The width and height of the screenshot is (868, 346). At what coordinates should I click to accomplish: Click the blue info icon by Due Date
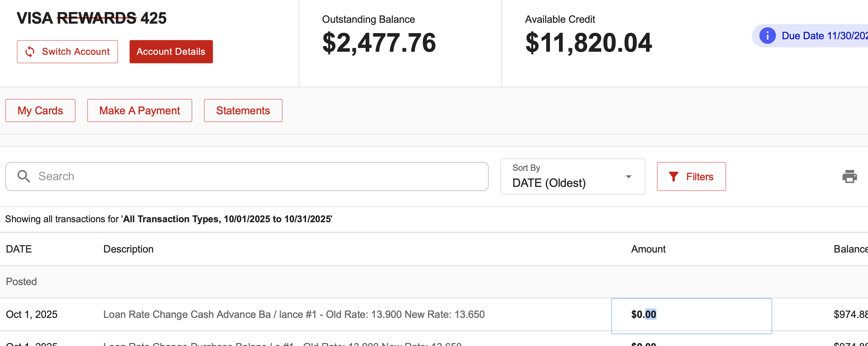(767, 35)
